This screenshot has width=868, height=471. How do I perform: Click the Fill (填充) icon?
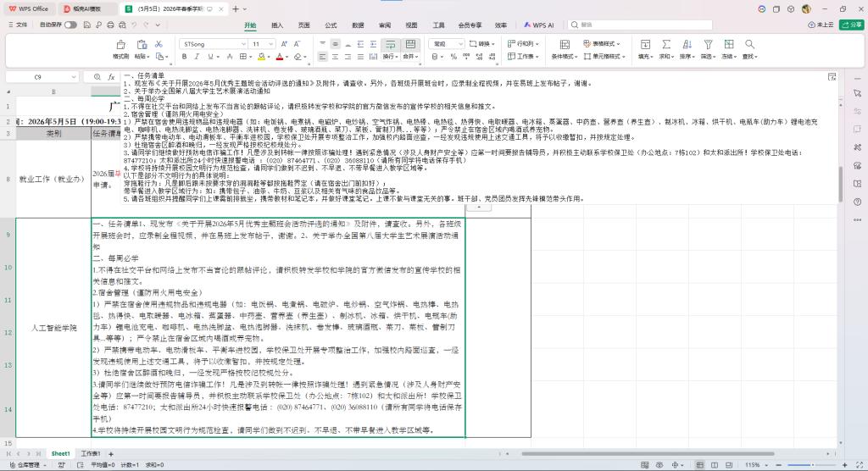[645, 44]
